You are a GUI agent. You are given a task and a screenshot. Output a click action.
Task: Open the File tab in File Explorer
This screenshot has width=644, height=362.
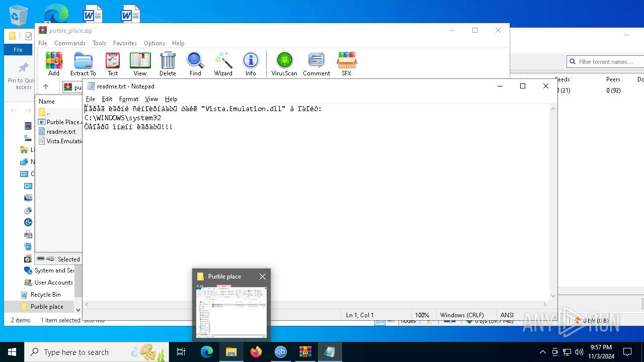(x=18, y=50)
